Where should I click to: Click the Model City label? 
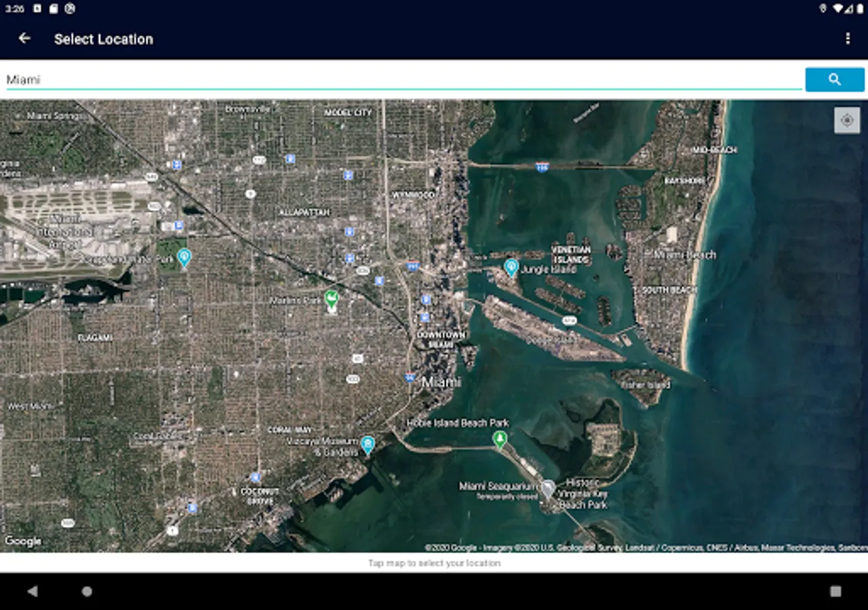tap(349, 113)
